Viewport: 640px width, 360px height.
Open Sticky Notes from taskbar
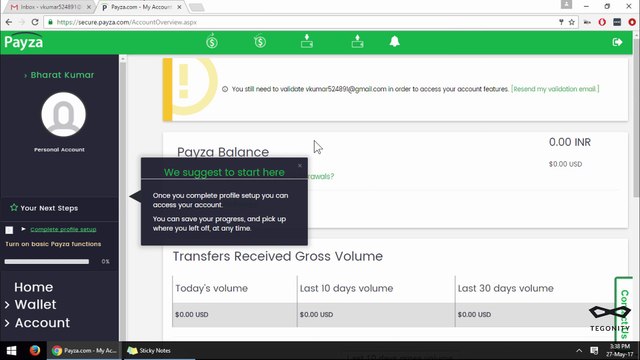pos(149,350)
